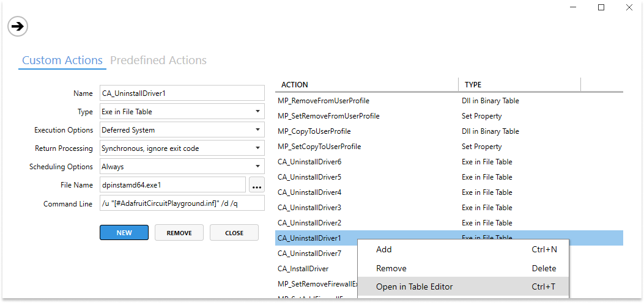Click the Name input field
Image resolution: width=644 pixels, height=303 pixels.
coord(182,93)
